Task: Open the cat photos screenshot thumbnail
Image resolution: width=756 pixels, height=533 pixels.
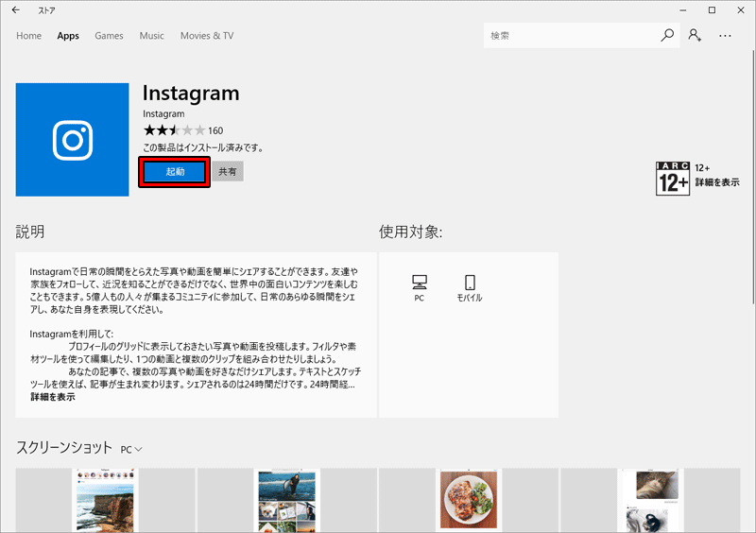Action: [x=650, y=500]
